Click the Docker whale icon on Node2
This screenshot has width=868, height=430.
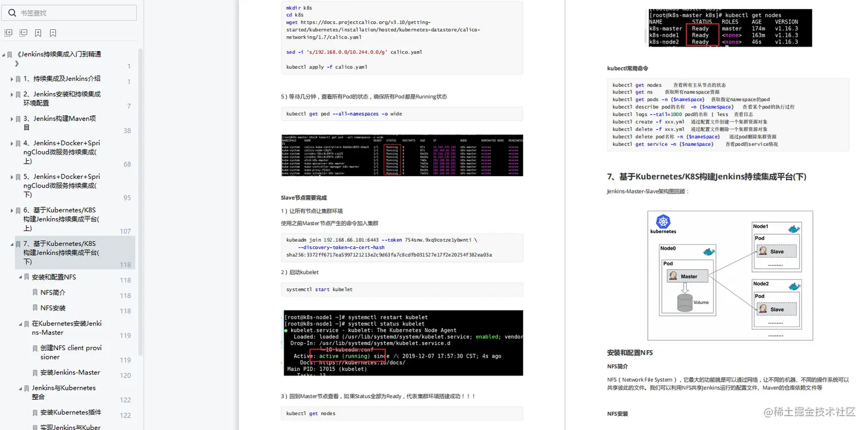coord(794,286)
